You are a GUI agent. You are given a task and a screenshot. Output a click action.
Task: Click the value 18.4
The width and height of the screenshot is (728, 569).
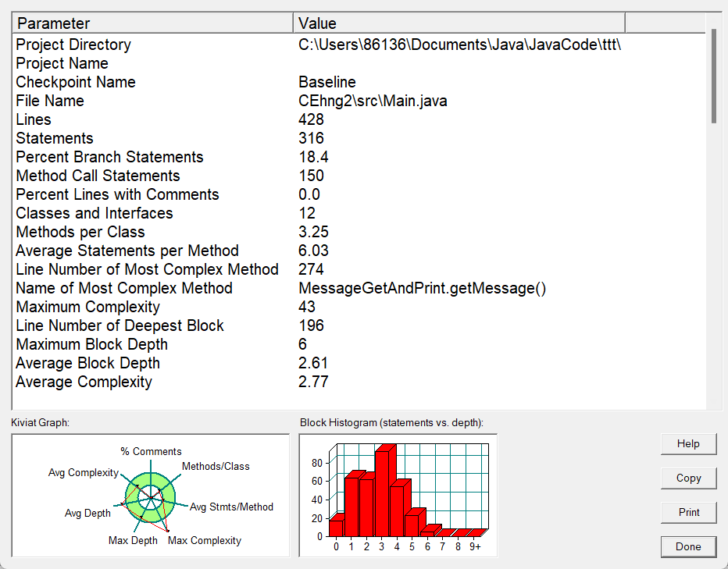click(x=313, y=157)
